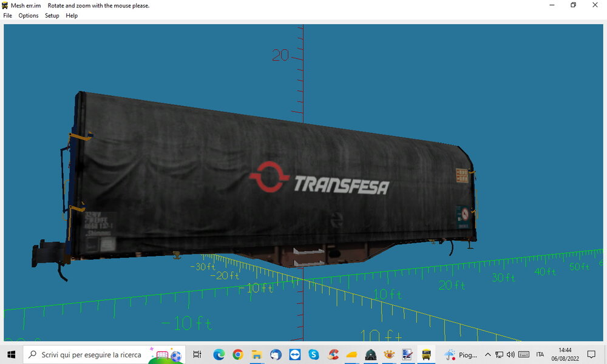Click the taskbar search box
The width and height of the screenshot is (607, 364).
pyautogui.click(x=104, y=354)
